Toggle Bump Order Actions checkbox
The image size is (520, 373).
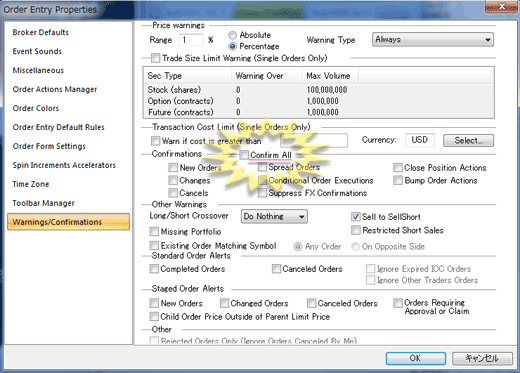[x=398, y=180]
